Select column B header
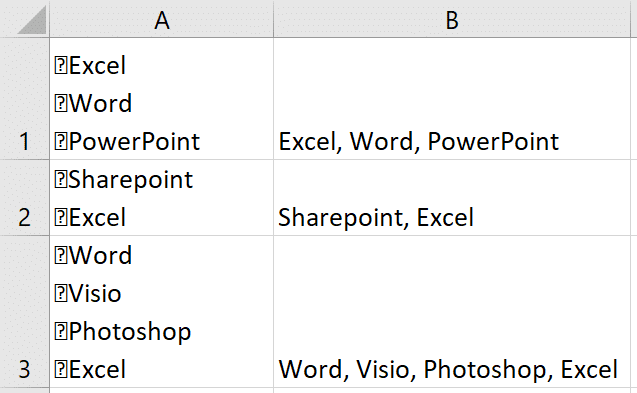Viewport: 637px width, 393px height. pos(452,19)
